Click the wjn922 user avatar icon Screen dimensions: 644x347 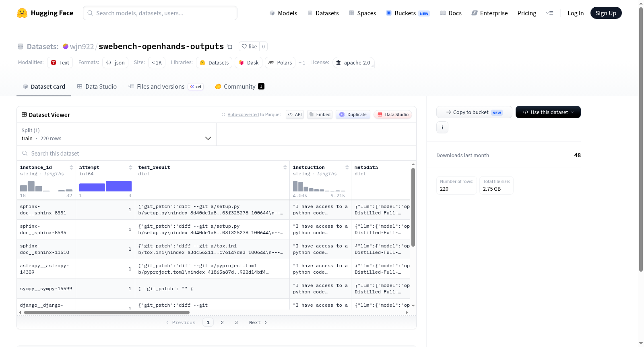tap(66, 46)
